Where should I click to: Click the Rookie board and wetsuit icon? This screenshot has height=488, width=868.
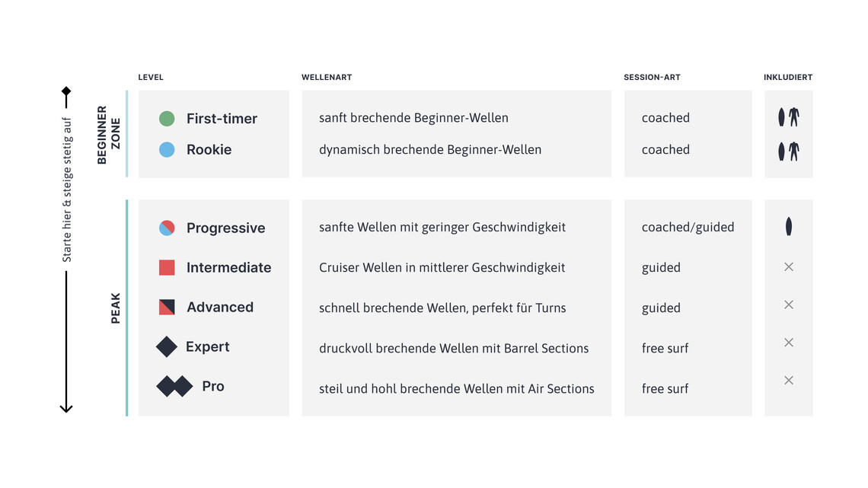788,151
